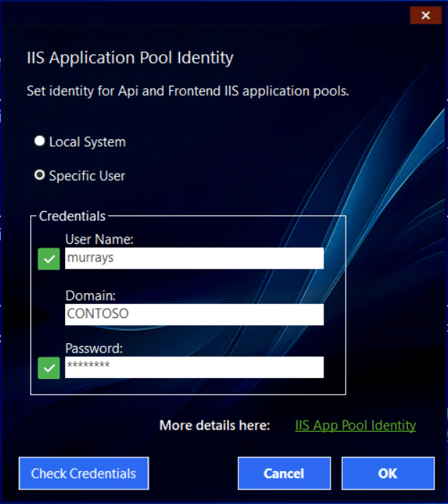Click the 'Local System' option label

87,142
